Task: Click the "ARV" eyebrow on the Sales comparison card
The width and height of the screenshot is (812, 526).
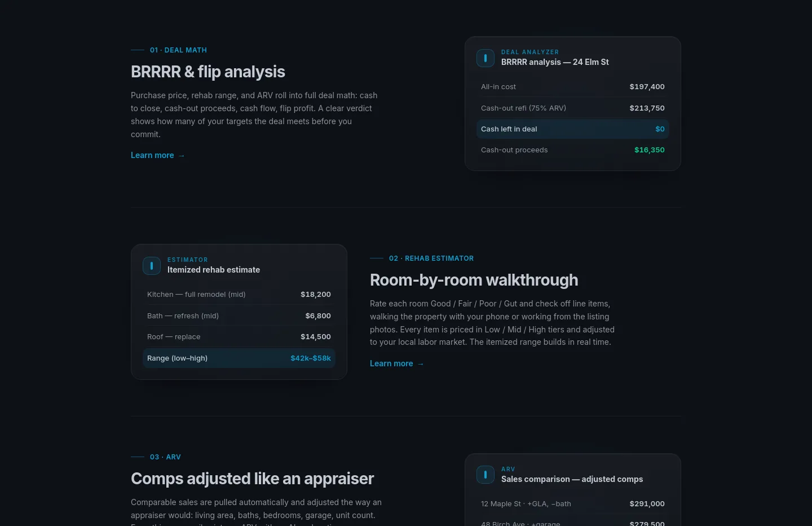Action: (x=508, y=469)
